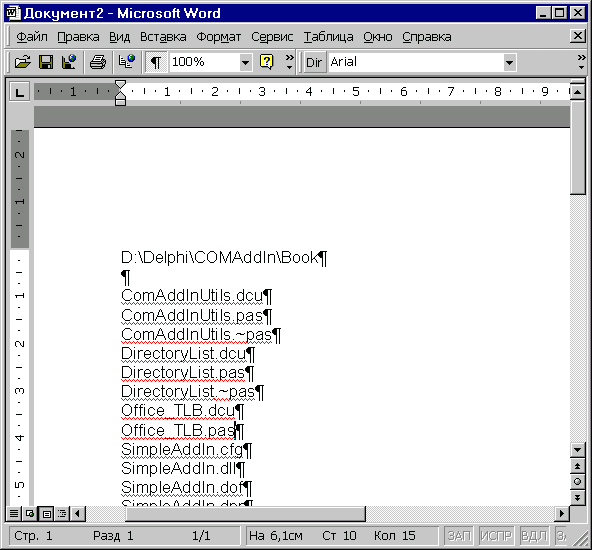Image resolution: width=592 pixels, height=550 pixels.
Task: Open the zoom 100% dropdown arrow
Action: (x=245, y=62)
